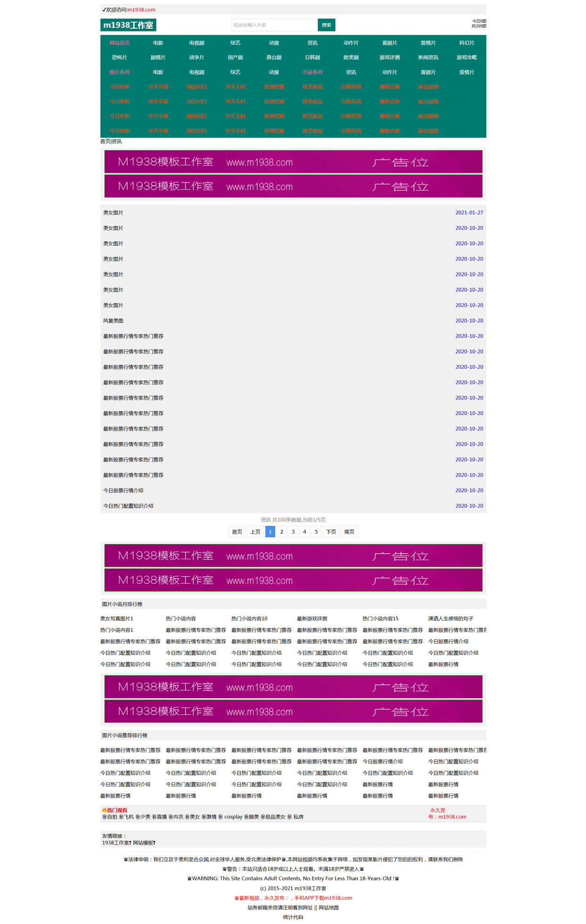
Task: Click the 2021-01-27 date text
Action: tap(469, 213)
